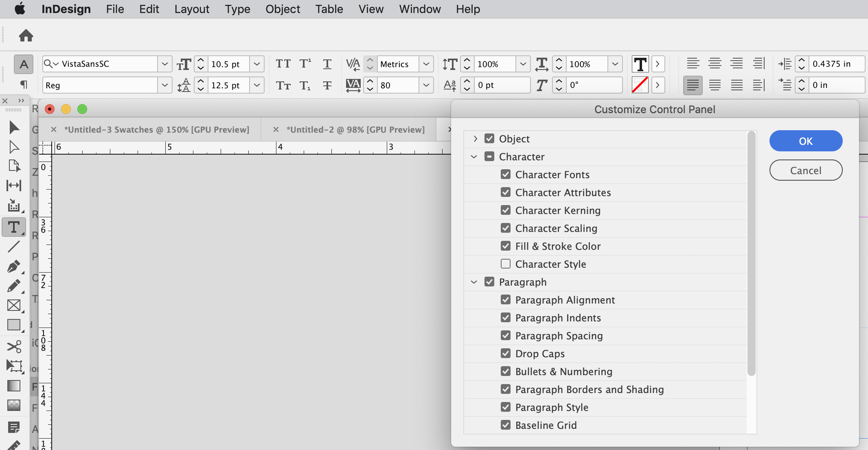Select the Pen tool
The image size is (868, 450).
point(14,267)
